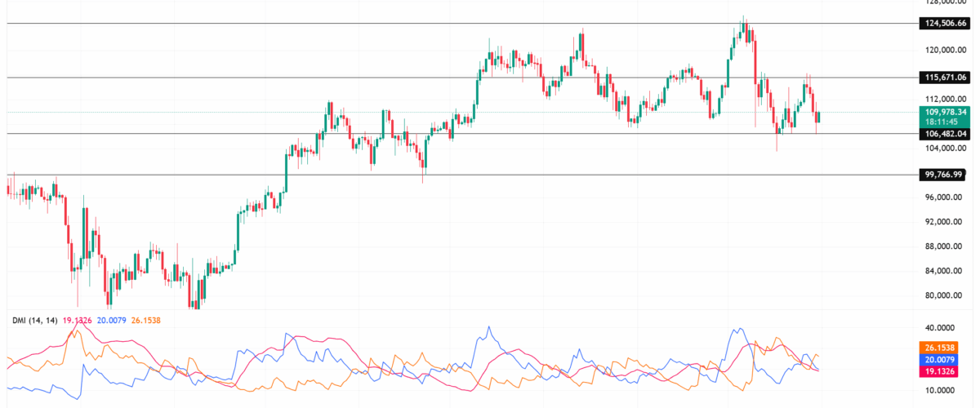
Task: Select the green 109,978.34 current price tag
Action: point(943,112)
